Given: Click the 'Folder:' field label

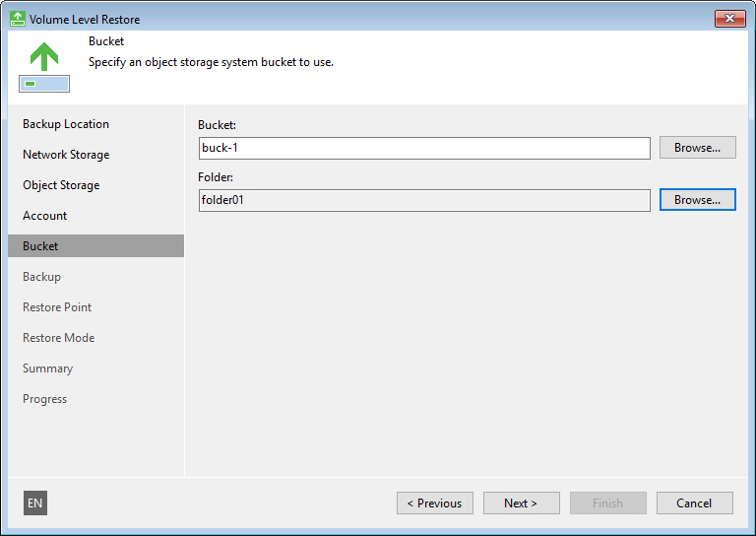Looking at the screenshot, I should (216, 177).
